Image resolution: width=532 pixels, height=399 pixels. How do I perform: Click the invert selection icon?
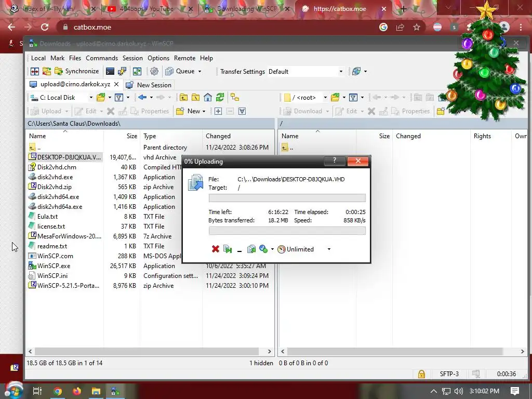(242, 111)
